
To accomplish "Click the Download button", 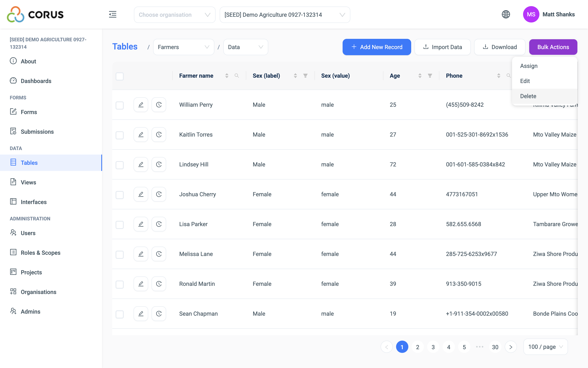I will [x=500, y=47].
